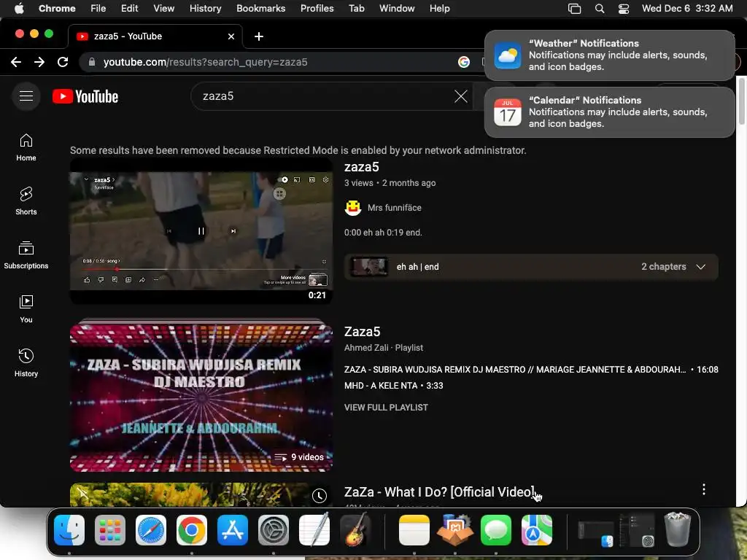
Task: Go to the YouTube logo homepage
Action: [x=85, y=96]
